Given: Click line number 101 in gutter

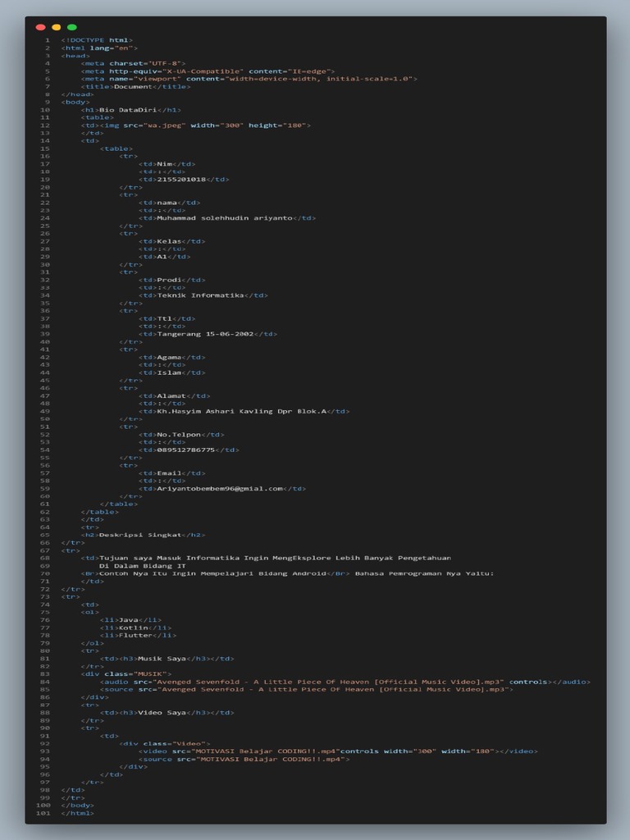Looking at the screenshot, I should coord(43,813).
